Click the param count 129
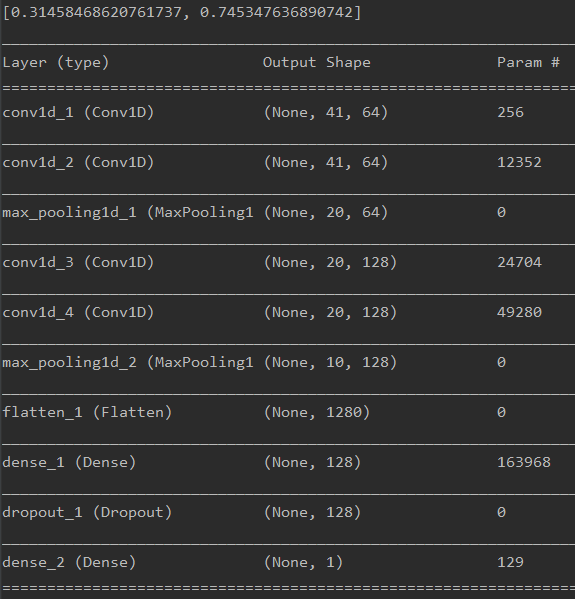 (x=510, y=563)
